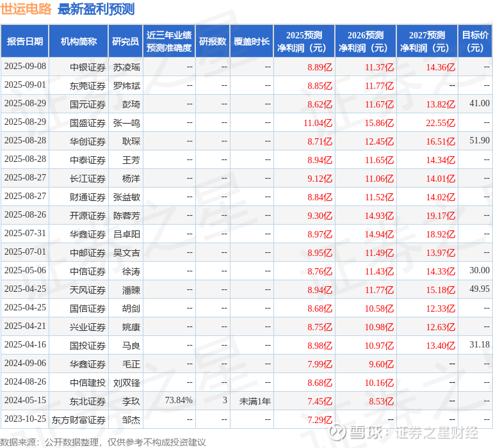Select institution 华创证券
Screen dimensions: 493x448
[x=88, y=141]
